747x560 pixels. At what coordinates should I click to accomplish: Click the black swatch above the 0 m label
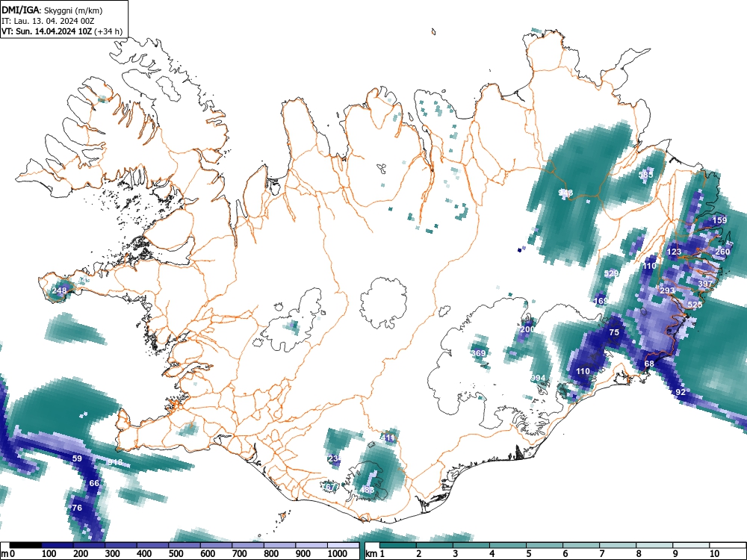(25, 546)
